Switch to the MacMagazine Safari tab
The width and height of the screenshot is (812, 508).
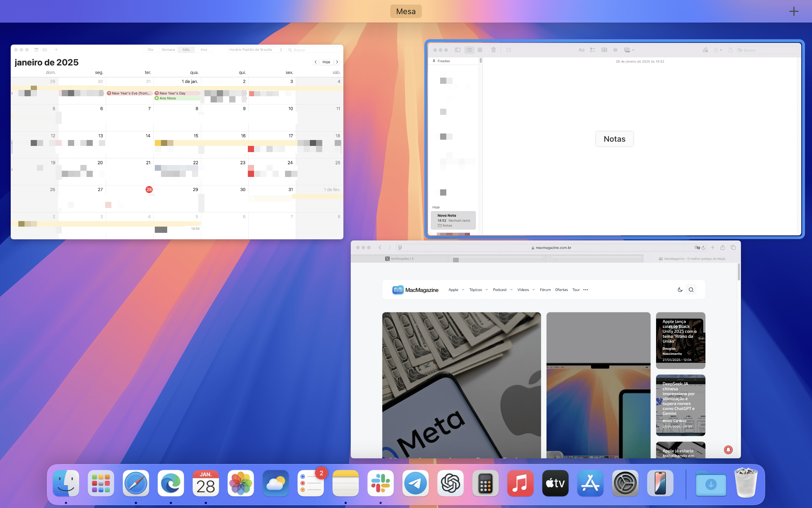point(692,259)
